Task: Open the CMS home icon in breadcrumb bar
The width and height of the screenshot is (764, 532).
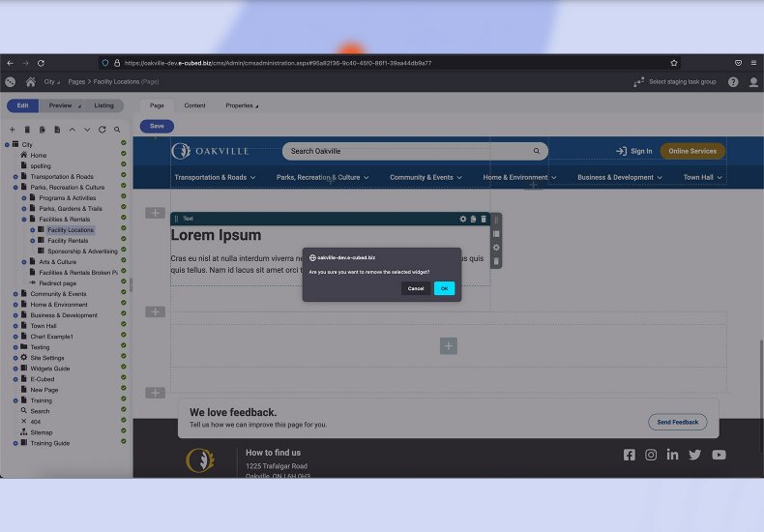Action: (x=31, y=82)
